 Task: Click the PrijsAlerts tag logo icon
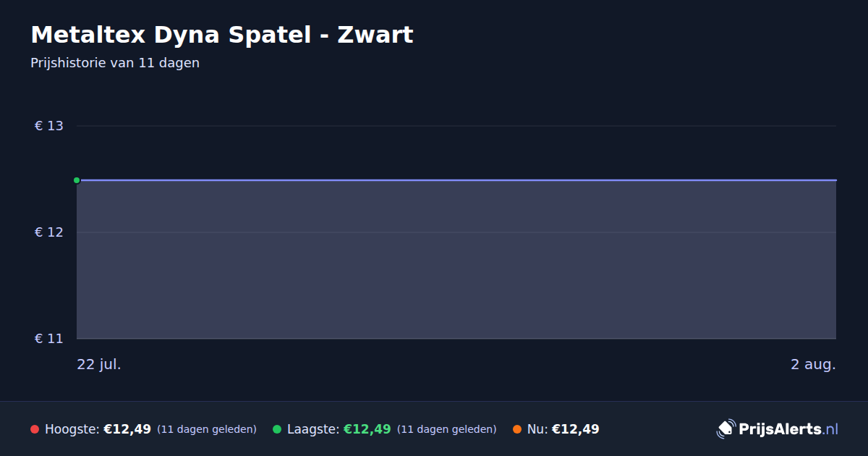pyautogui.click(x=726, y=429)
